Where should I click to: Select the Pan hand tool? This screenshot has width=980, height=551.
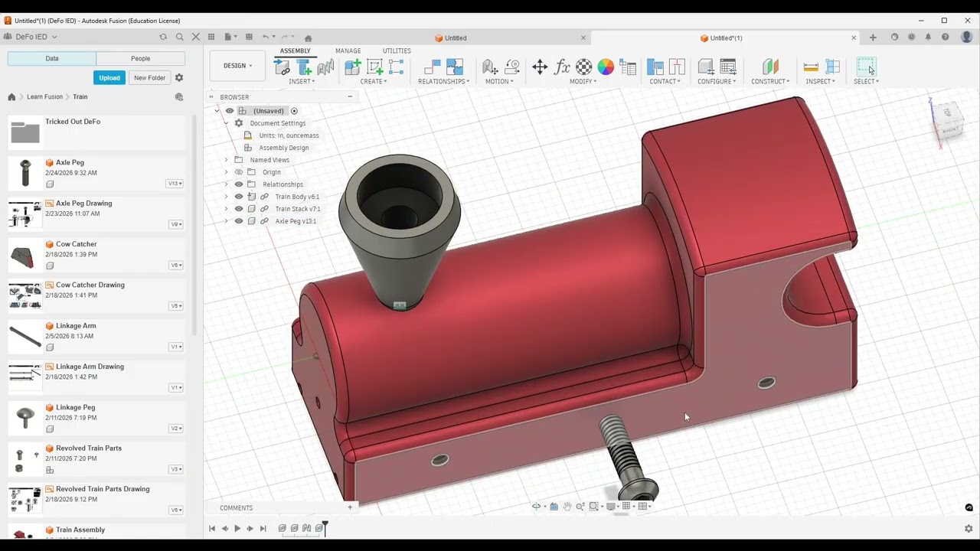pyautogui.click(x=567, y=506)
